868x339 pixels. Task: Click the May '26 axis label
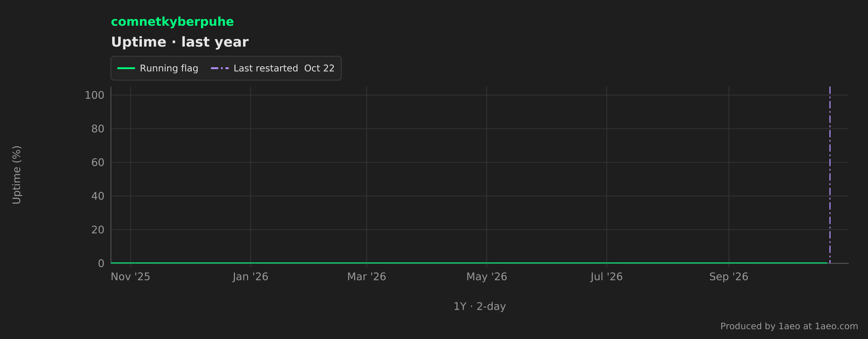click(x=487, y=277)
